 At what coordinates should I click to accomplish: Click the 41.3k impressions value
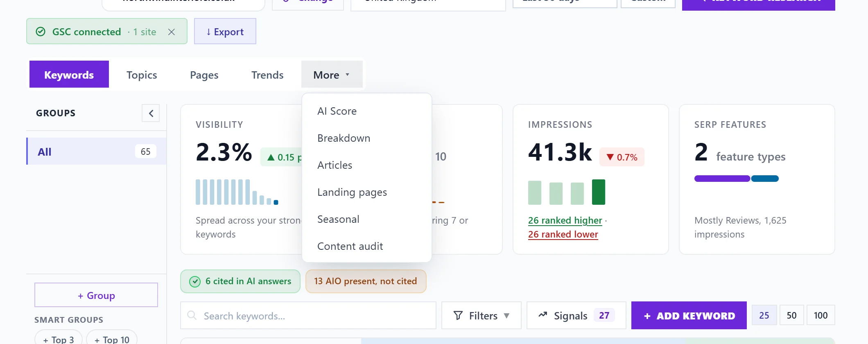[560, 152]
